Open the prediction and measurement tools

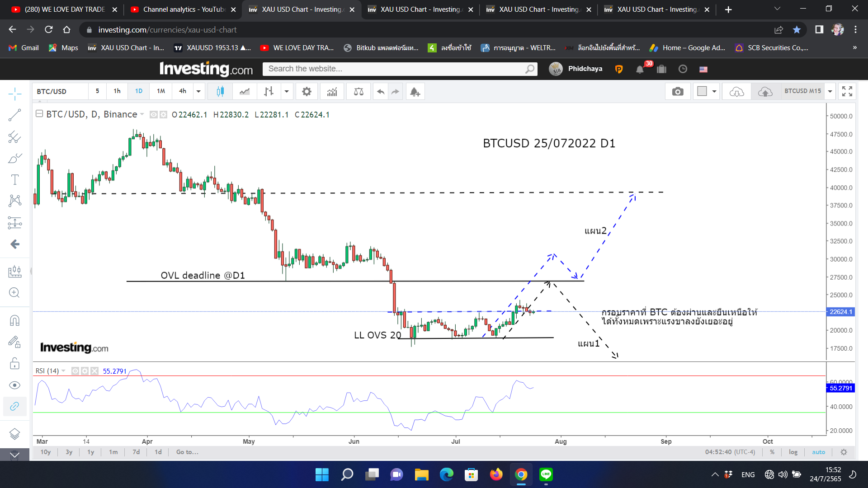(14, 222)
